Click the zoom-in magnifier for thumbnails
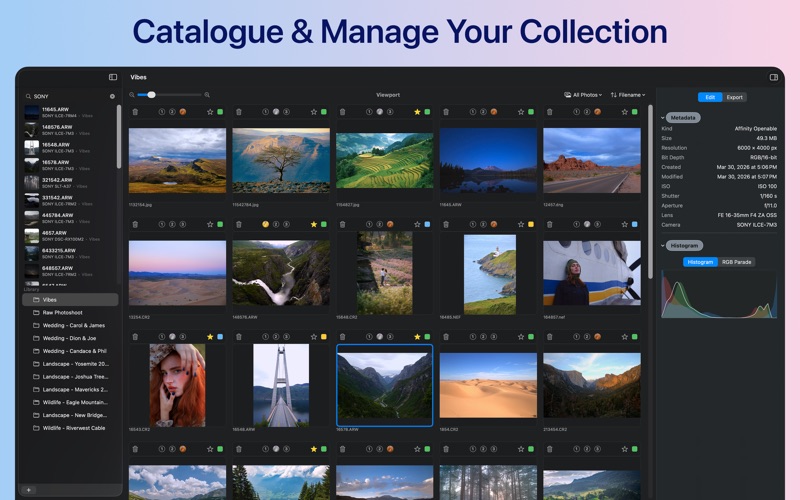This screenshot has height=500, width=800. tap(207, 95)
